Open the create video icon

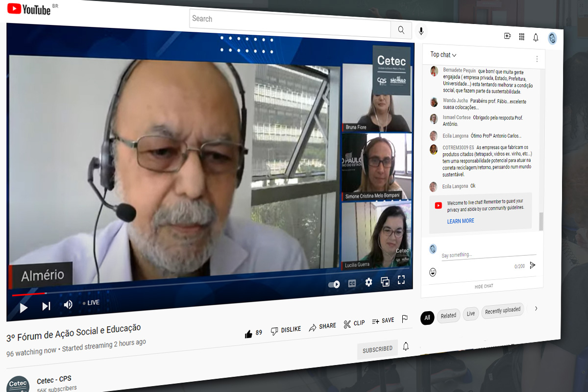[508, 36]
